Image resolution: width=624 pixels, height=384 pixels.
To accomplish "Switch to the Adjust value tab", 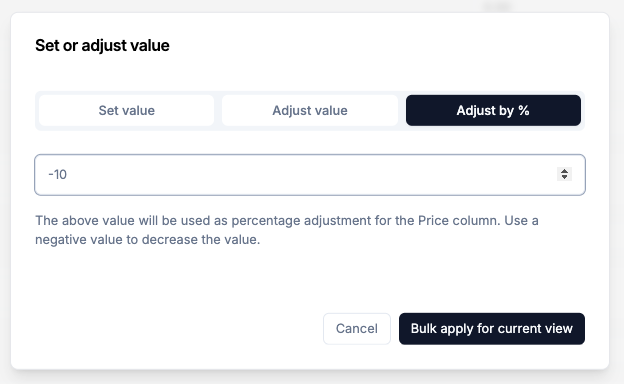I will click(310, 110).
